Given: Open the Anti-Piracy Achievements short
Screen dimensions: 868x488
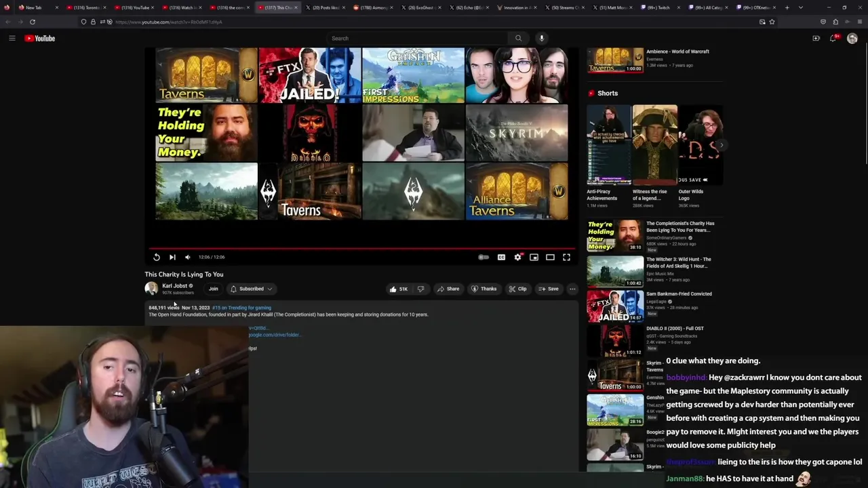Looking at the screenshot, I should pyautogui.click(x=608, y=156).
